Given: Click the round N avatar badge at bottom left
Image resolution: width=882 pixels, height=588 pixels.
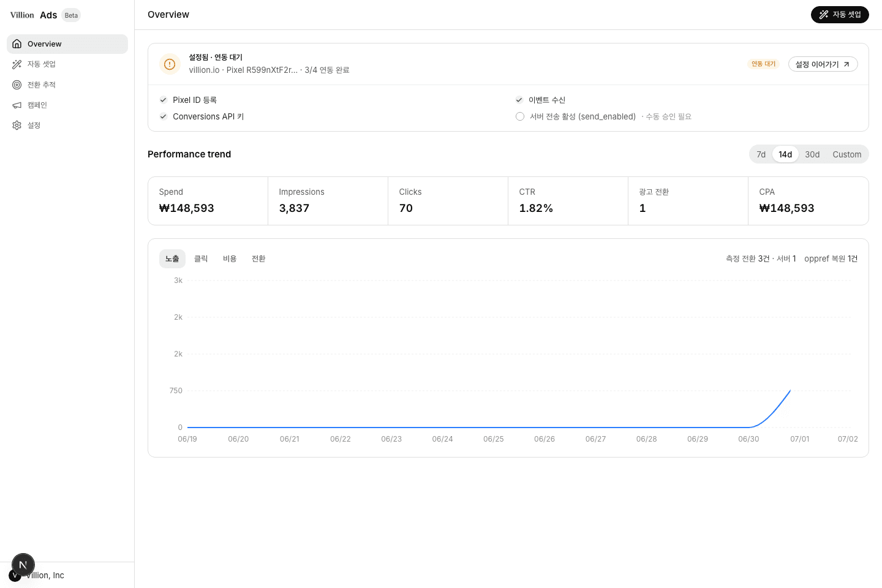Looking at the screenshot, I should point(23,565).
